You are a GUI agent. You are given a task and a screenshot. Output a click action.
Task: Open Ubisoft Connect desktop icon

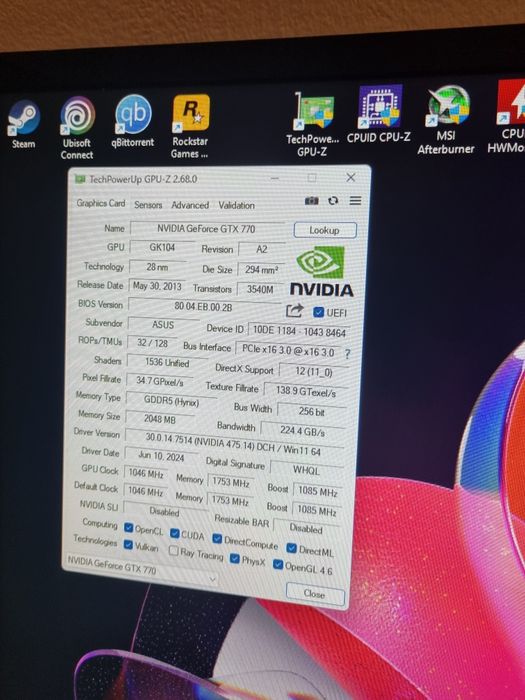(77, 128)
